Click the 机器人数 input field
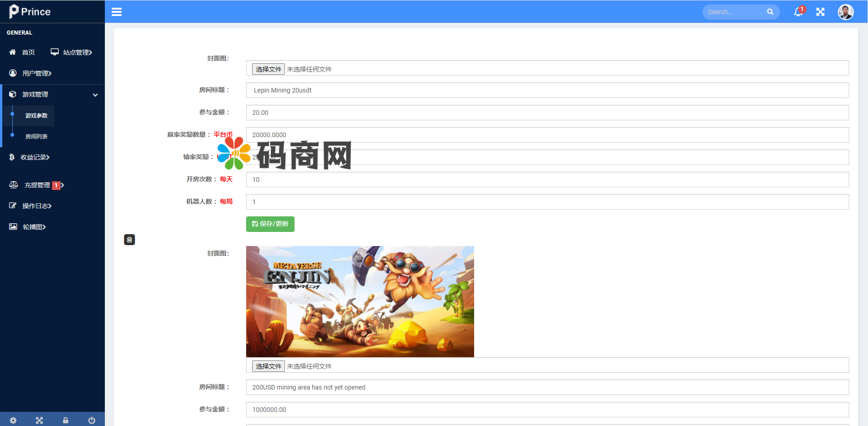 (x=547, y=202)
